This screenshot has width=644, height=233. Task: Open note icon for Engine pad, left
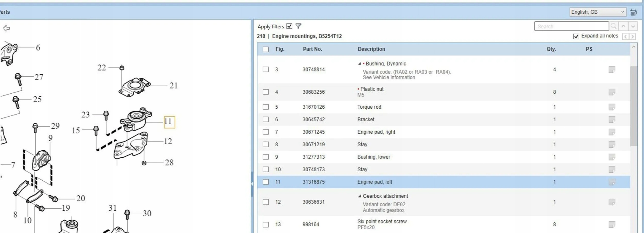coord(612,182)
